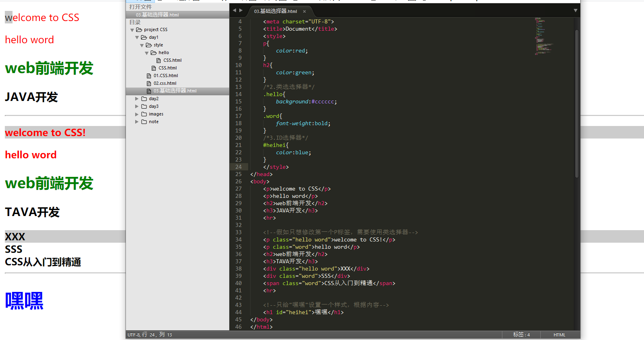Click the #heihei selector on line 21
The height and width of the screenshot is (340, 644).
(274, 145)
